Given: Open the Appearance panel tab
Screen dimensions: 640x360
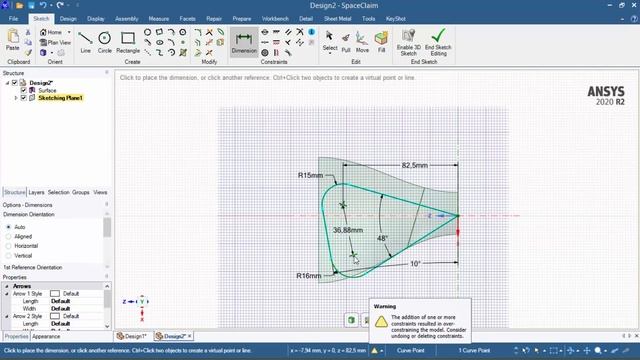Looking at the screenshot, I should 46,337.
